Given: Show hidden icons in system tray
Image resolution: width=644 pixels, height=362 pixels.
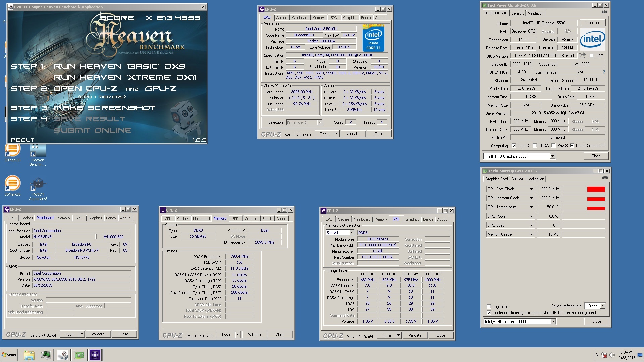Looking at the screenshot, I should point(597,355).
